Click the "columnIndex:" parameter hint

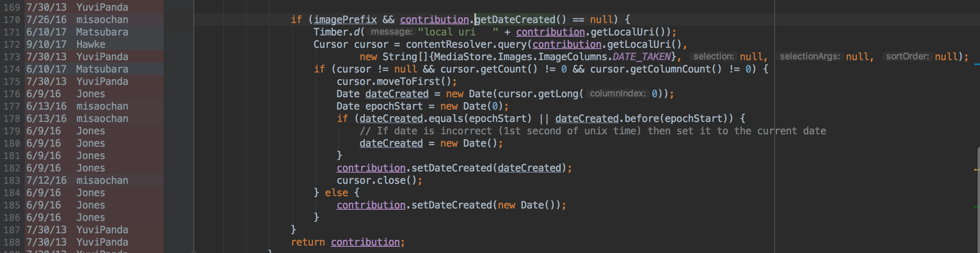pyautogui.click(x=618, y=94)
